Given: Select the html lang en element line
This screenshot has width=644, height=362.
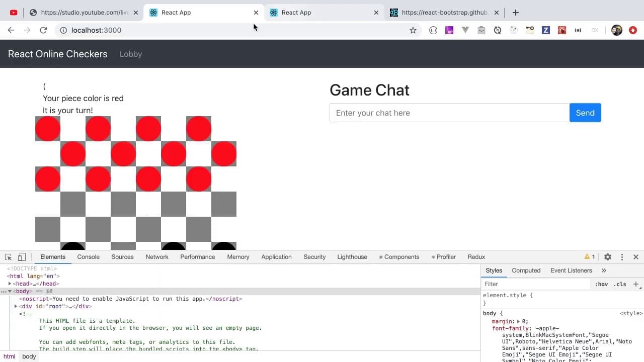Looking at the screenshot, I should click(33, 276).
